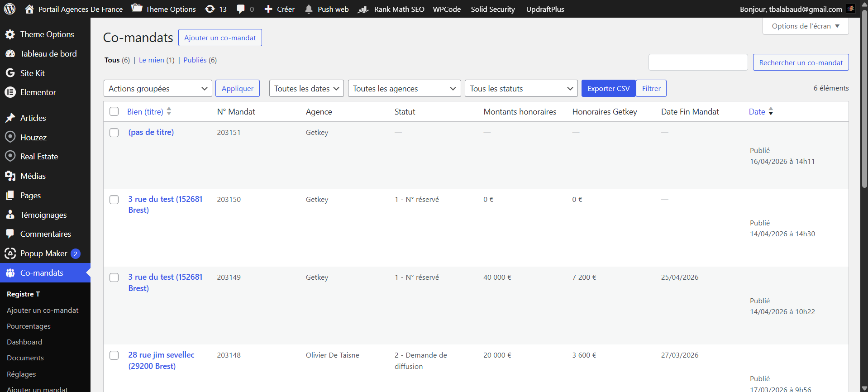The width and height of the screenshot is (868, 392).
Task: Click 25/04/2026 Date Fin Mandat cell
Action: point(680,277)
